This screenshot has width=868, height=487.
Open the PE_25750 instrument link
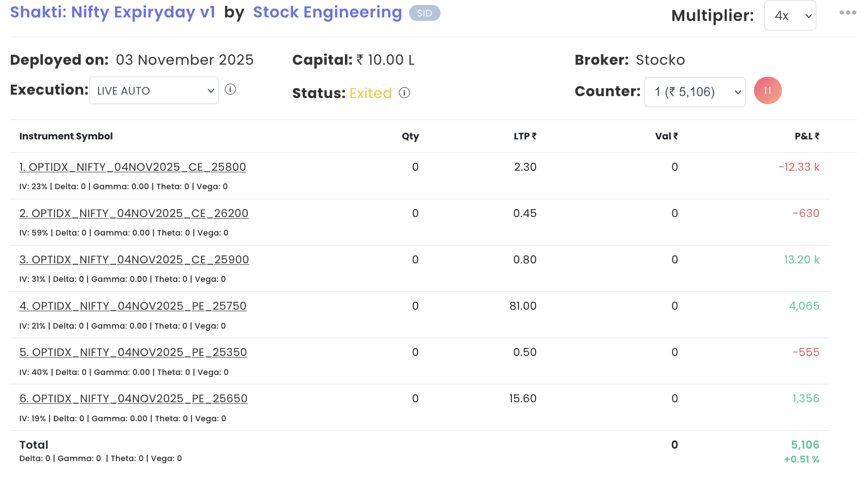(133, 306)
